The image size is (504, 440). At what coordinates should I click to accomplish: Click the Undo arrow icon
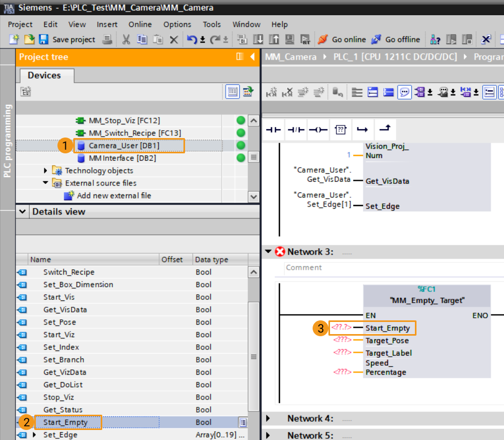pos(192,40)
